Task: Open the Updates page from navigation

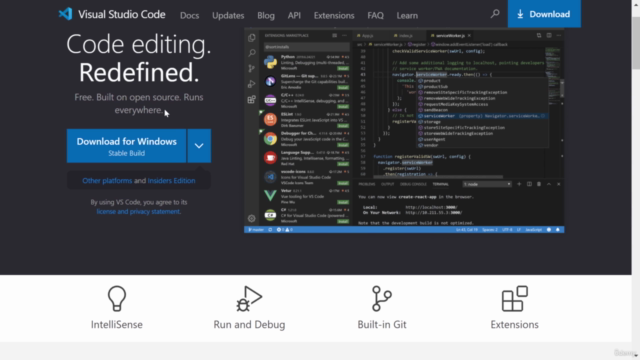Action: pyautogui.click(x=228, y=16)
